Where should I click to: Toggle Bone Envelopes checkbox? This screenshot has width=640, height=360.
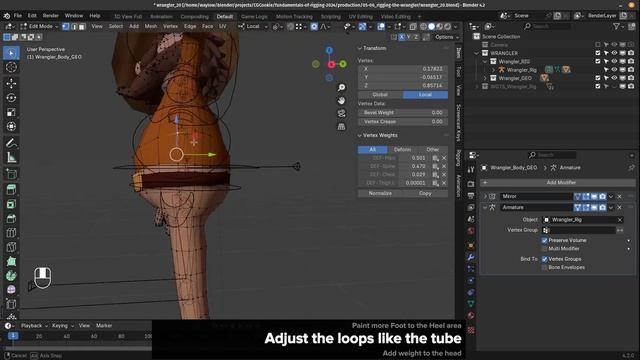pyautogui.click(x=544, y=267)
